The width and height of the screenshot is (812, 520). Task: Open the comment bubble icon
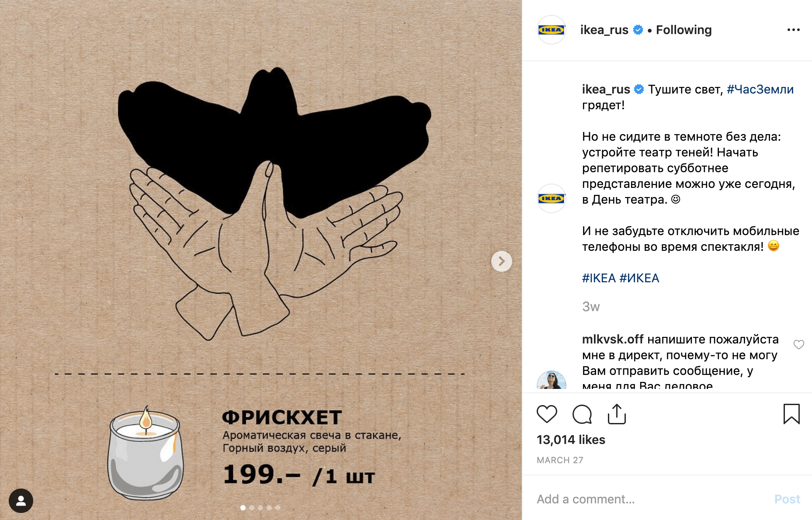[x=582, y=414]
